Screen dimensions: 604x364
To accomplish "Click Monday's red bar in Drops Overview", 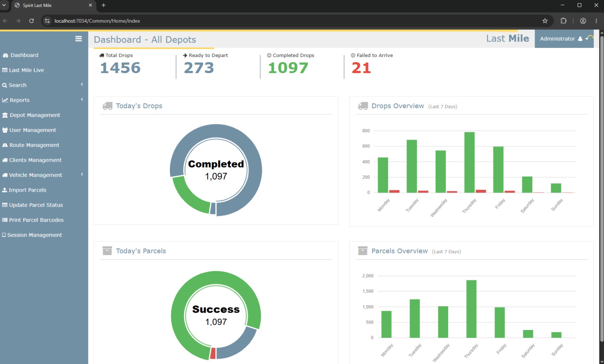I will [394, 191].
